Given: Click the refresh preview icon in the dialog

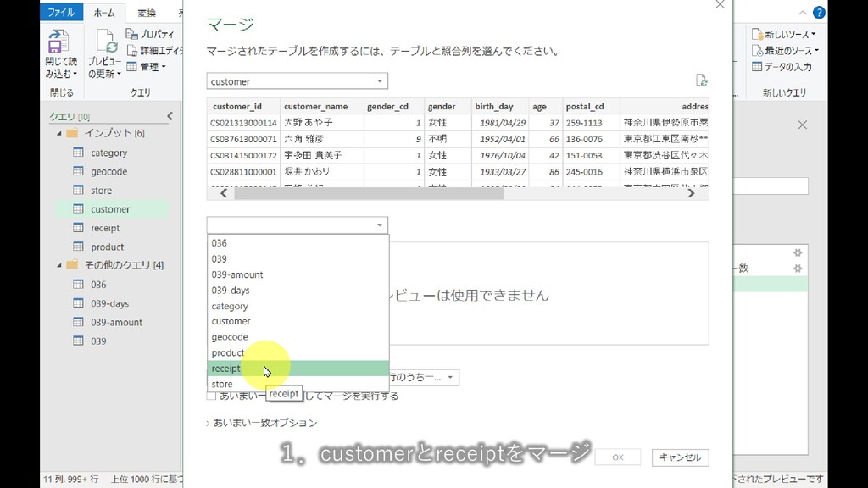Looking at the screenshot, I should point(701,80).
